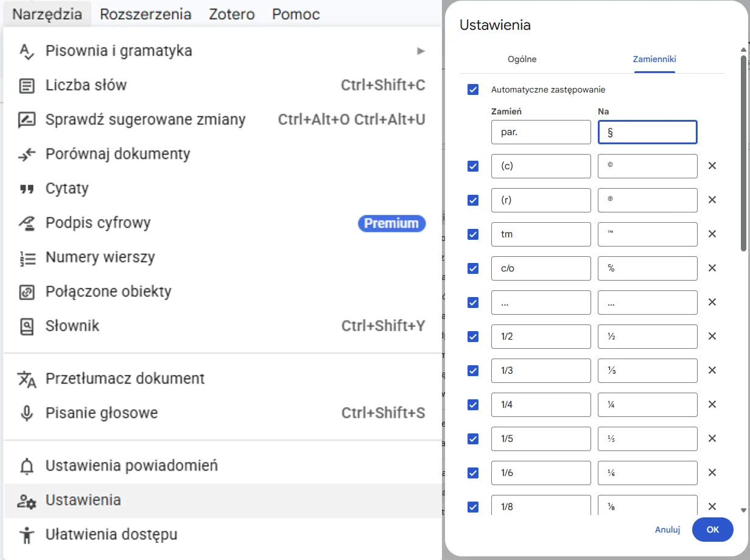Click the Liczba słów word count icon
The image size is (750, 560).
pyautogui.click(x=26, y=85)
